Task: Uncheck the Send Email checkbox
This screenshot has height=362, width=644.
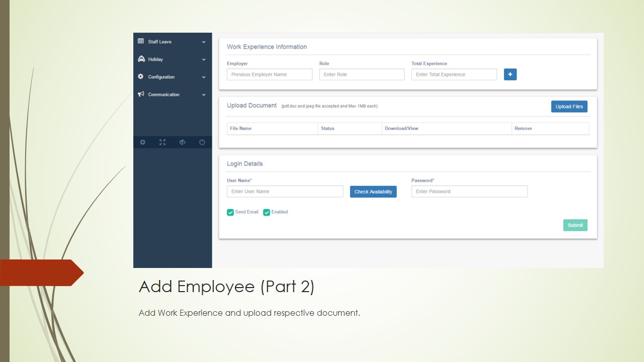Action: coord(230,212)
